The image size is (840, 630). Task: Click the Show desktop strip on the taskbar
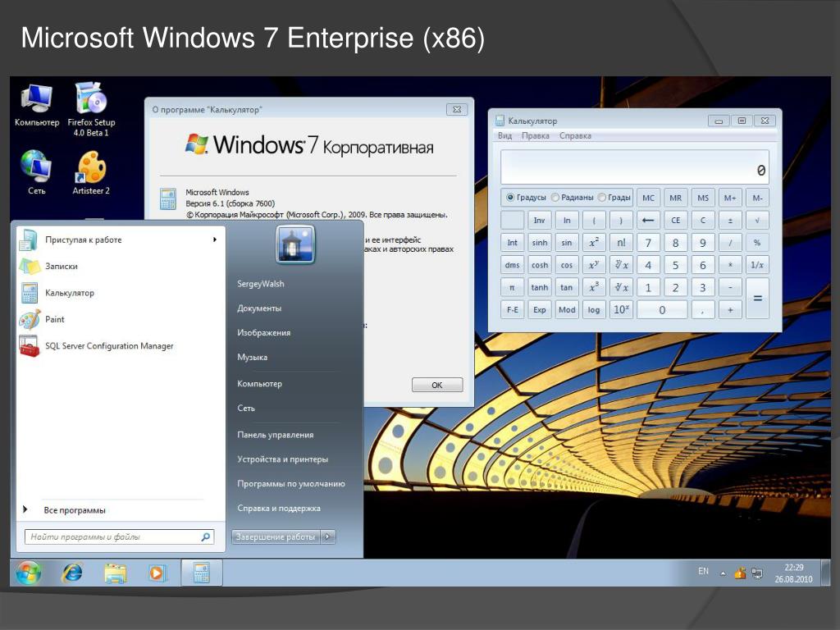[825, 573]
